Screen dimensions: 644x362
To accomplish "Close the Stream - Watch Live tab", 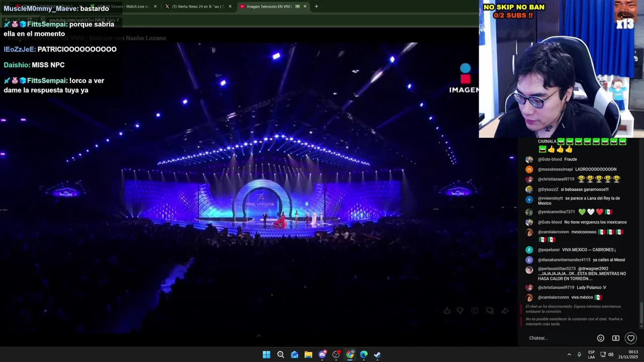I will click(155, 7).
